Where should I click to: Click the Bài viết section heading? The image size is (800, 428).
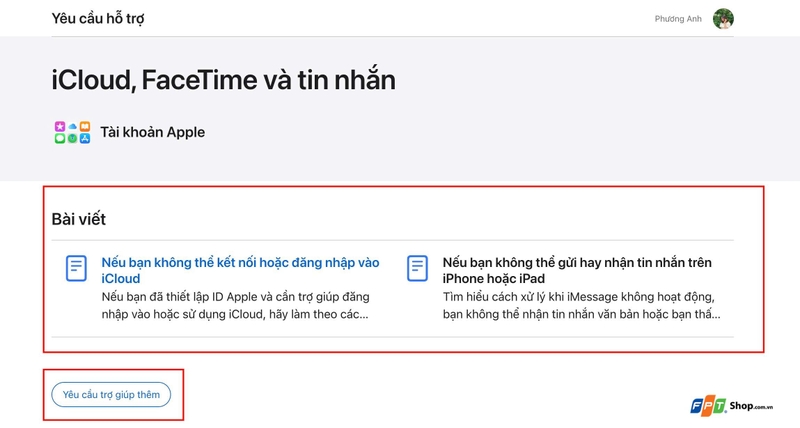tap(79, 219)
